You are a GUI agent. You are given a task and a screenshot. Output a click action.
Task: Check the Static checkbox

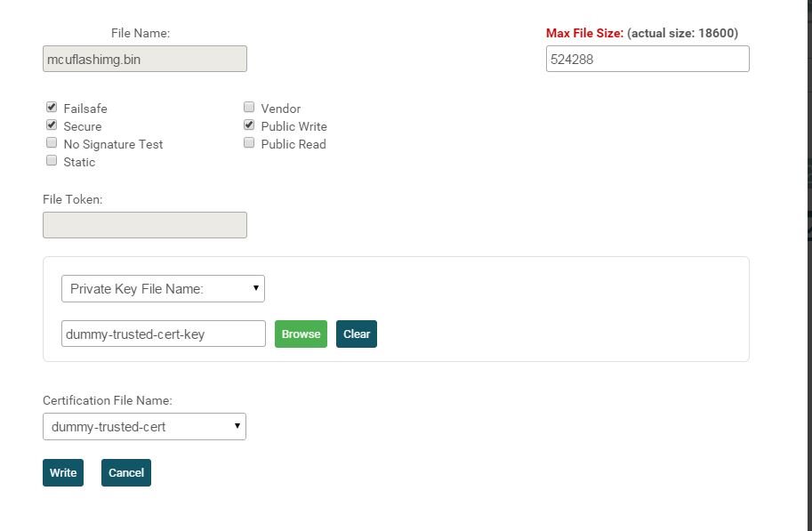52,161
